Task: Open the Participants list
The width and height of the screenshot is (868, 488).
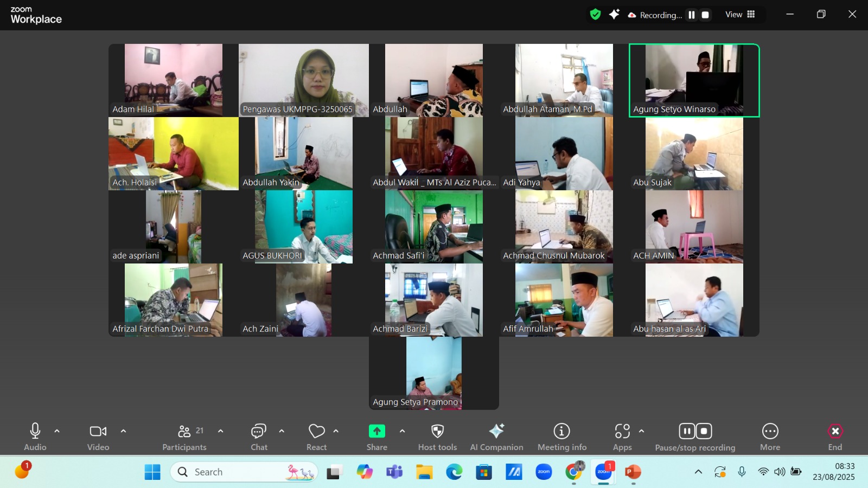Action: (x=184, y=432)
